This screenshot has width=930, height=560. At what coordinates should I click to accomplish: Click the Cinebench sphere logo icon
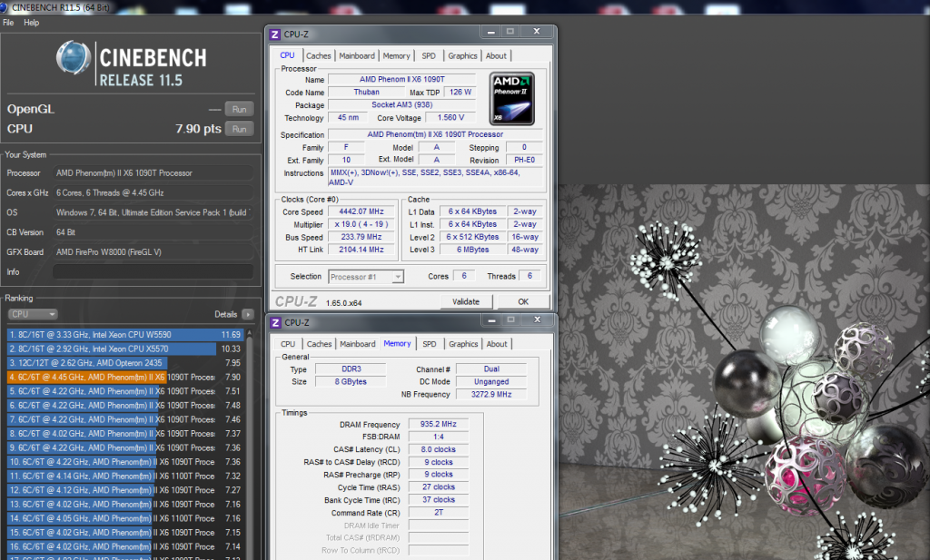74,58
